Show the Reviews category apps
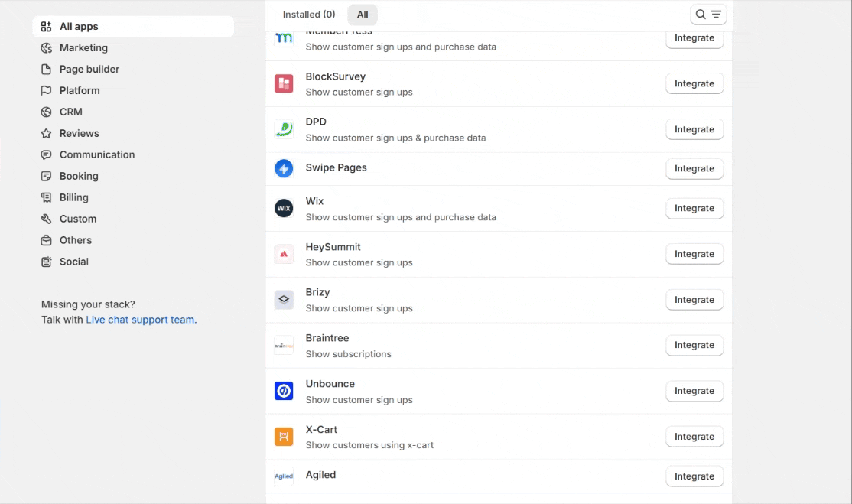 80,134
